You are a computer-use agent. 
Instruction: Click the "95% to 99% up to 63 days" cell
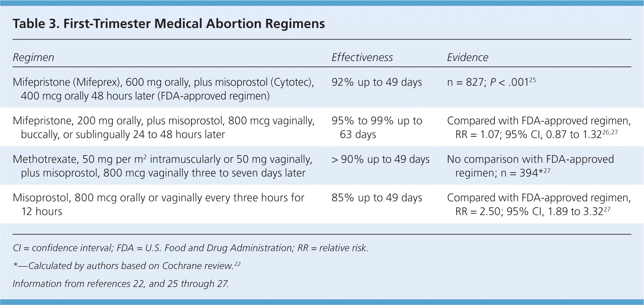pyautogui.click(x=376, y=127)
